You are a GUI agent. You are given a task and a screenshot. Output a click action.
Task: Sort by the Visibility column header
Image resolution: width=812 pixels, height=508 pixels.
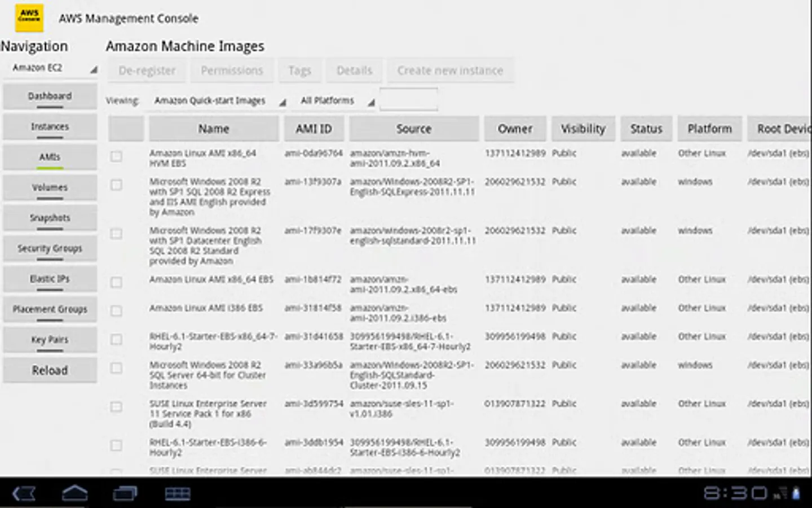(x=583, y=129)
